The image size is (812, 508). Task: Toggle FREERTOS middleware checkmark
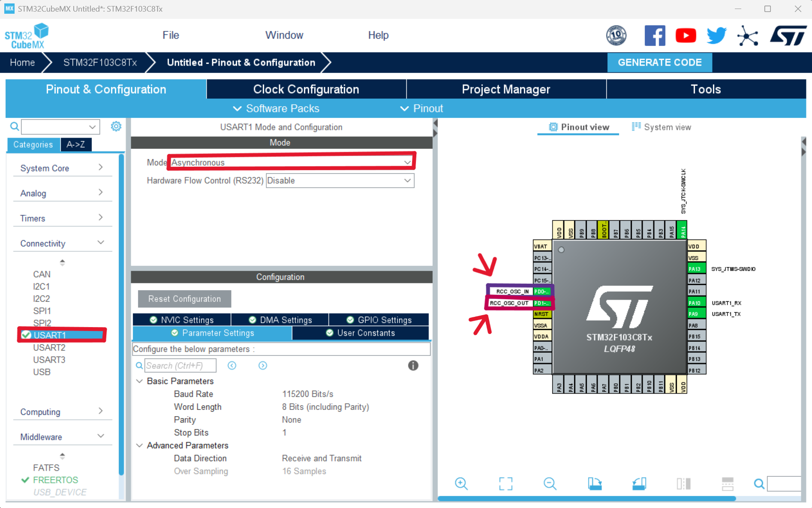pos(24,480)
